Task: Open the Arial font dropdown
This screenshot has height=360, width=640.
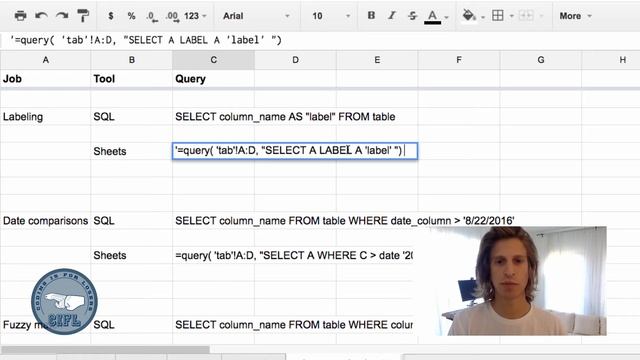Action: (256, 16)
